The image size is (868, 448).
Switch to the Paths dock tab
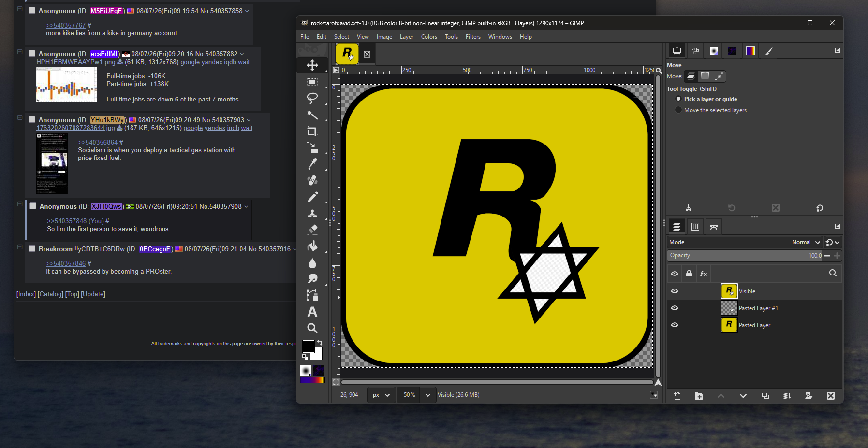714,227
